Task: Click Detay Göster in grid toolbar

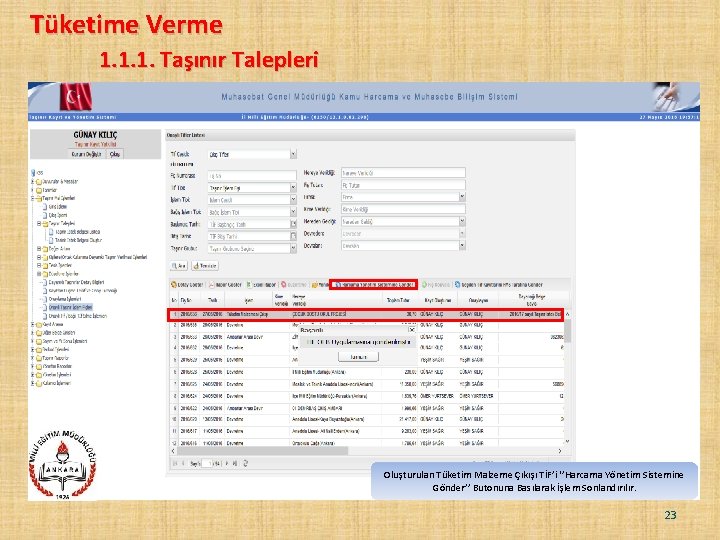Action: coord(187,285)
